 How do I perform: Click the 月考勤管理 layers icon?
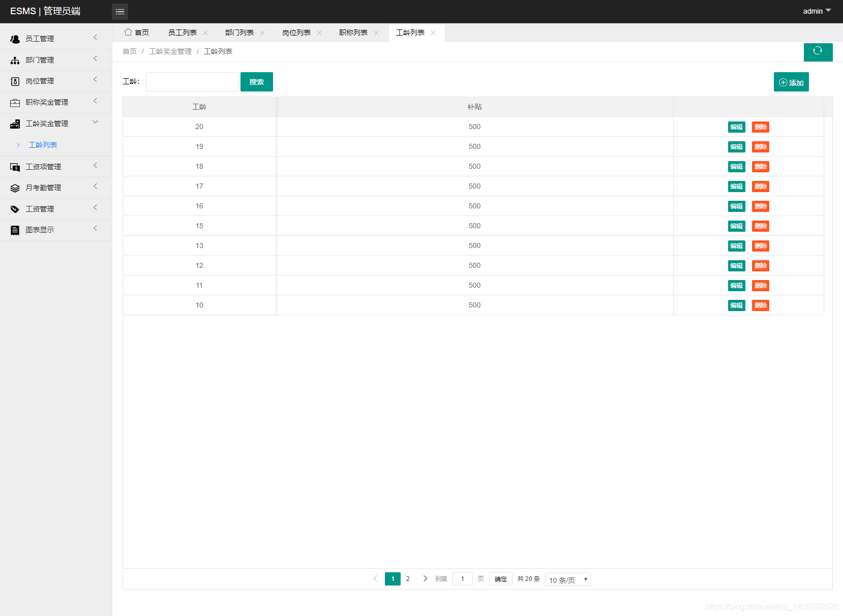(15, 188)
